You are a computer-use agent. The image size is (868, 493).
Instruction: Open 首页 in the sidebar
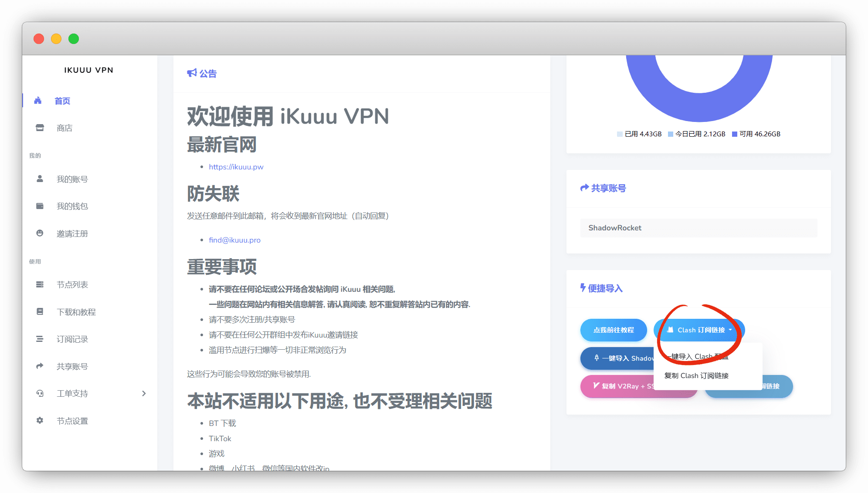click(62, 101)
